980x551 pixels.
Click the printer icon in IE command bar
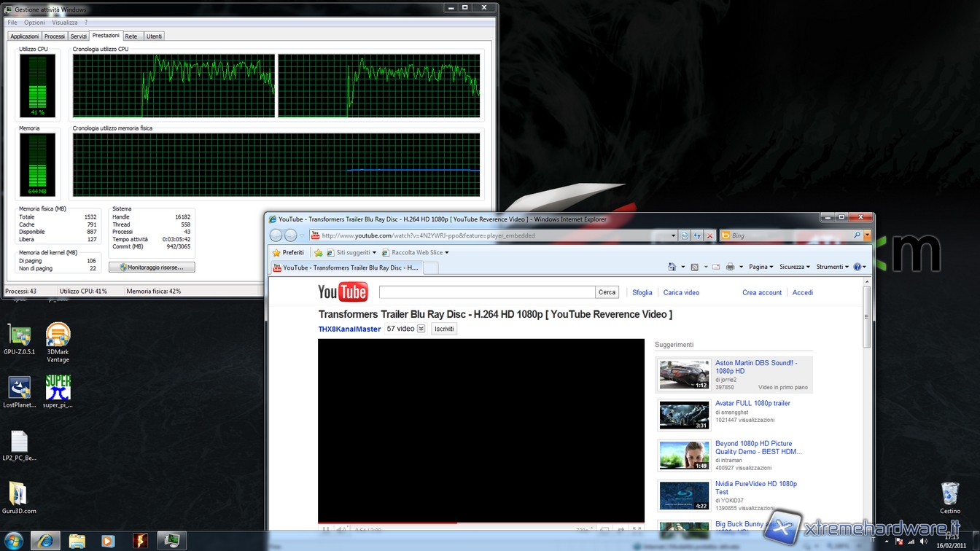(x=730, y=267)
